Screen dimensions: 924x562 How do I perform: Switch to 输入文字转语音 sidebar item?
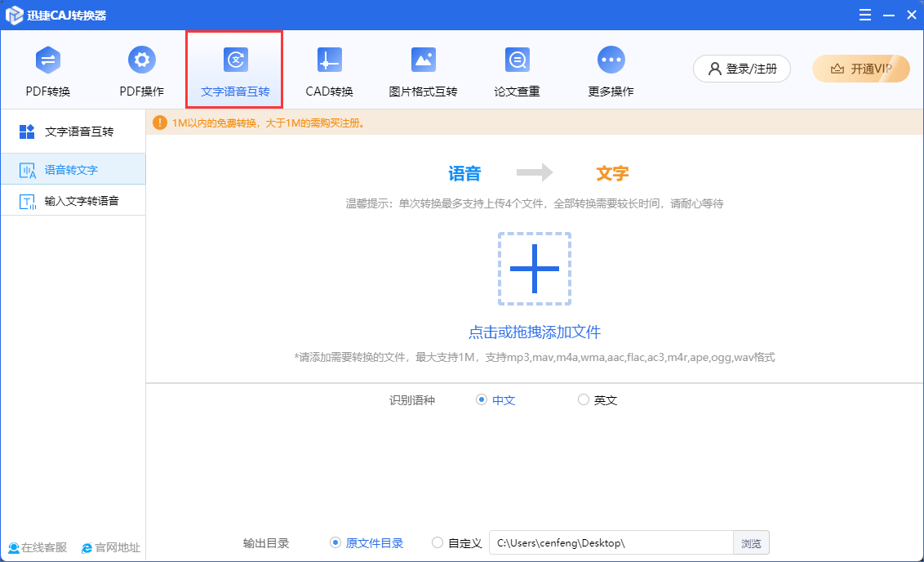click(x=73, y=200)
